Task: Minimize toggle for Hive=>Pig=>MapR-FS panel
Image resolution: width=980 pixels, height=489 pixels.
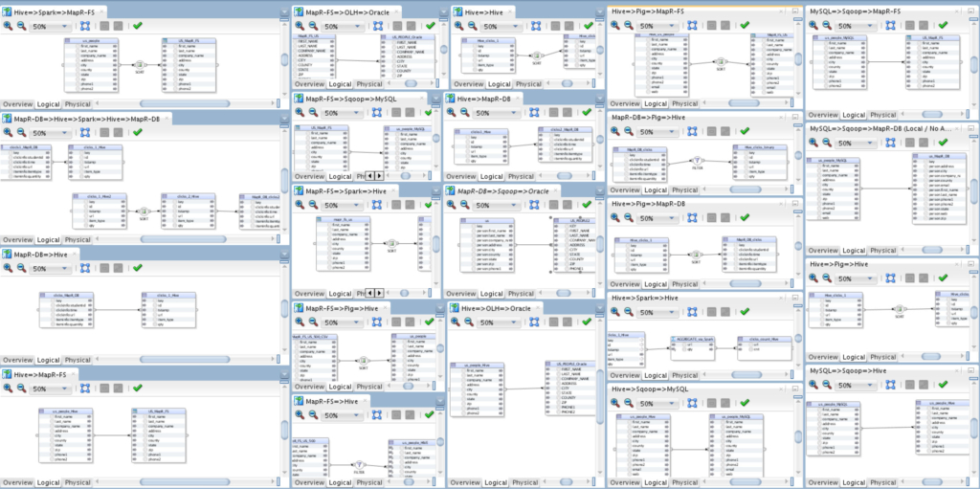Action: 795,11
